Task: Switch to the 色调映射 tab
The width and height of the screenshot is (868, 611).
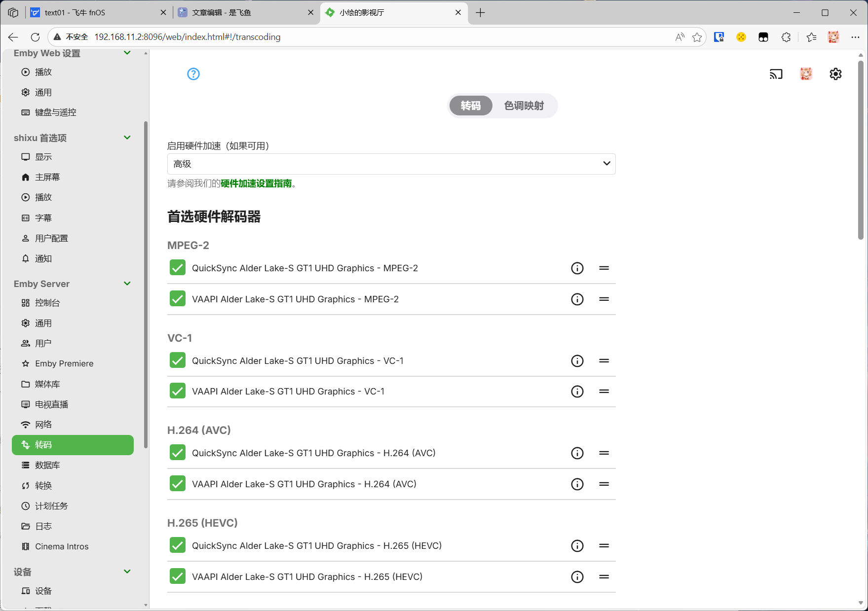Action: (x=524, y=106)
